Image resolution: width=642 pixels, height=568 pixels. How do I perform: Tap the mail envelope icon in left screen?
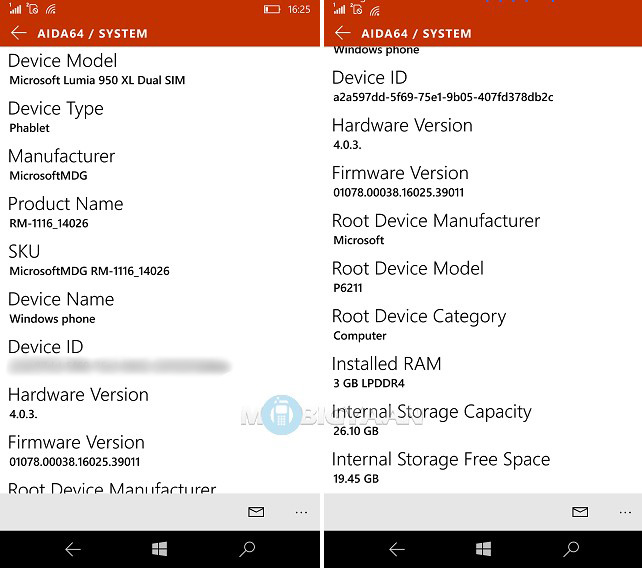click(x=256, y=512)
